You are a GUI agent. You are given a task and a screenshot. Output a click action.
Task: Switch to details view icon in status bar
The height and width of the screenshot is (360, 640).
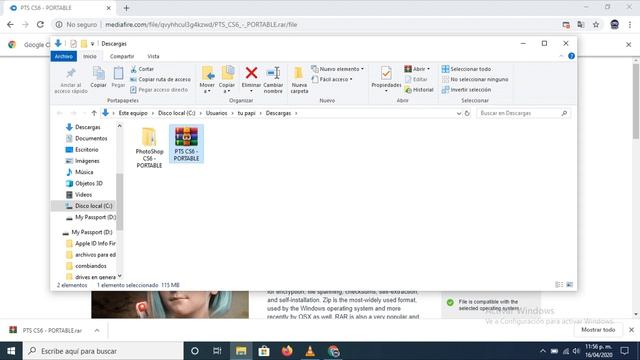pos(559,285)
